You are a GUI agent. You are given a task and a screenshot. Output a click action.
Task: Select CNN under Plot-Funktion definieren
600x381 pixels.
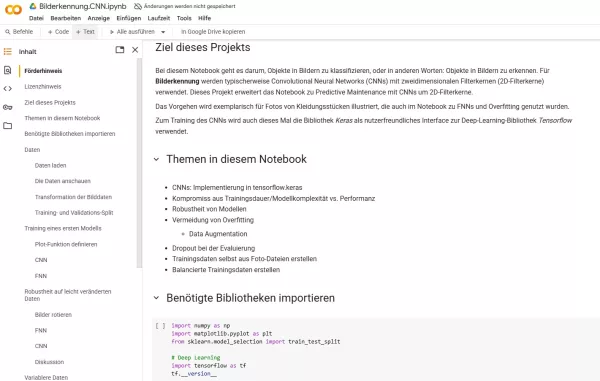pos(41,260)
